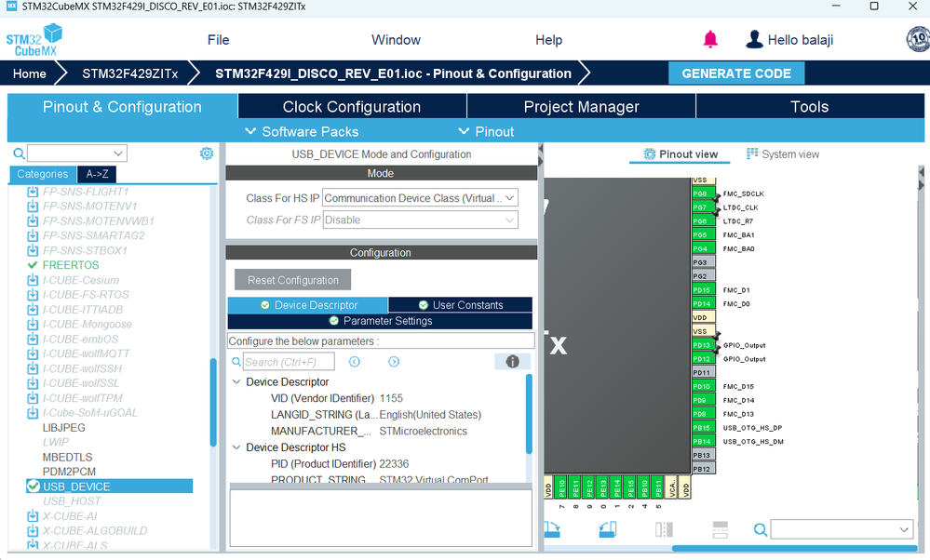Click the pinout view horizontal scrollbar
The image size is (930, 560).
[795, 548]
